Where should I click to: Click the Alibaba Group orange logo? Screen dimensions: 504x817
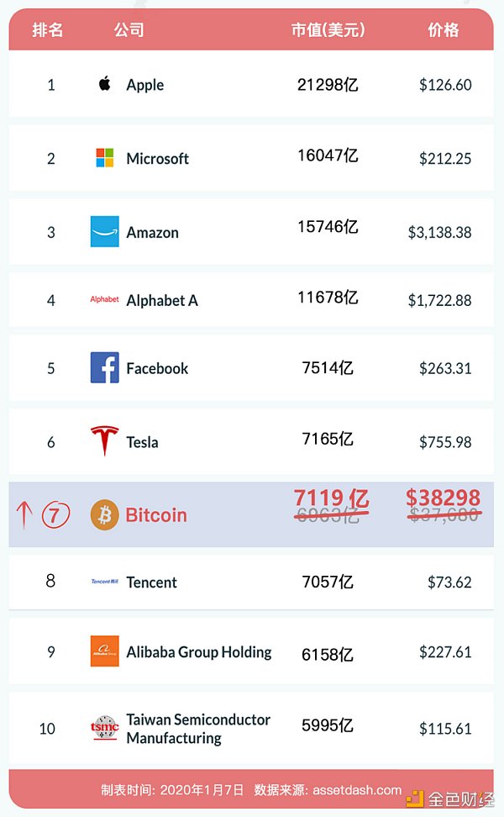[x=105, y=651]
